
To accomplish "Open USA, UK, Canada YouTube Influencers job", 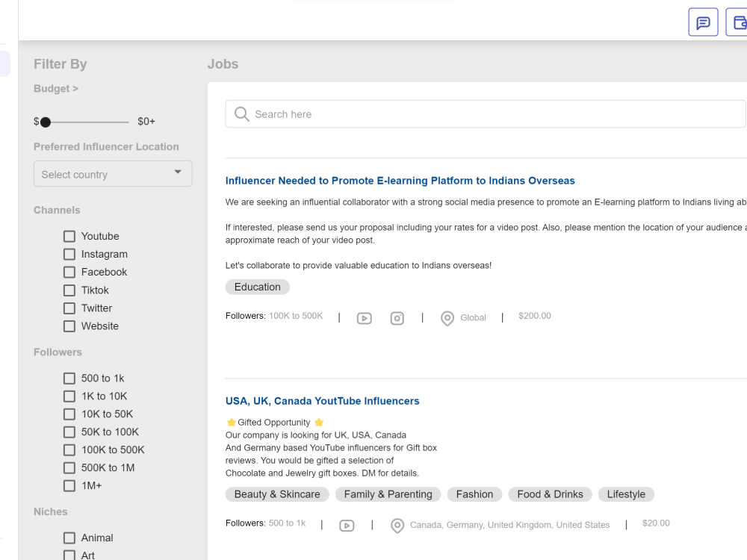I will (x=322, y=401).
